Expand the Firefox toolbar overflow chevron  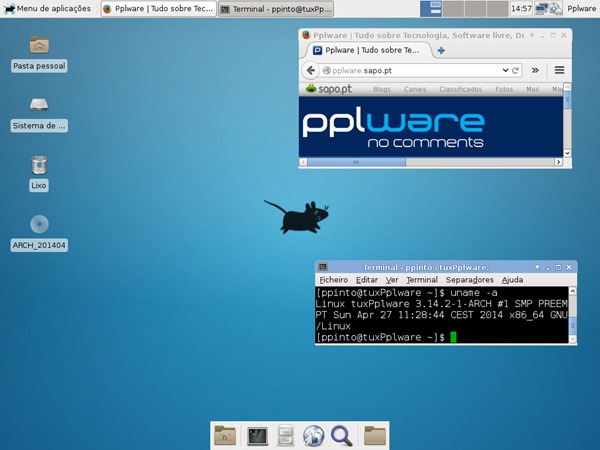(535, 70)
